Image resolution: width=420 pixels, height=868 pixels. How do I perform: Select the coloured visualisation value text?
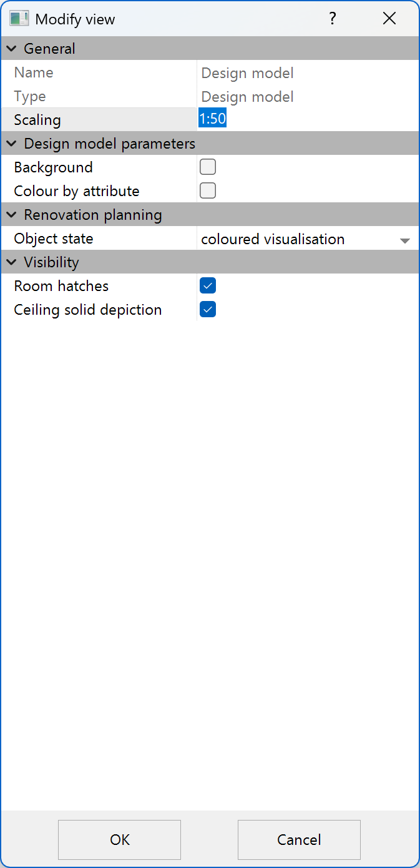click(x=271, y=239)
